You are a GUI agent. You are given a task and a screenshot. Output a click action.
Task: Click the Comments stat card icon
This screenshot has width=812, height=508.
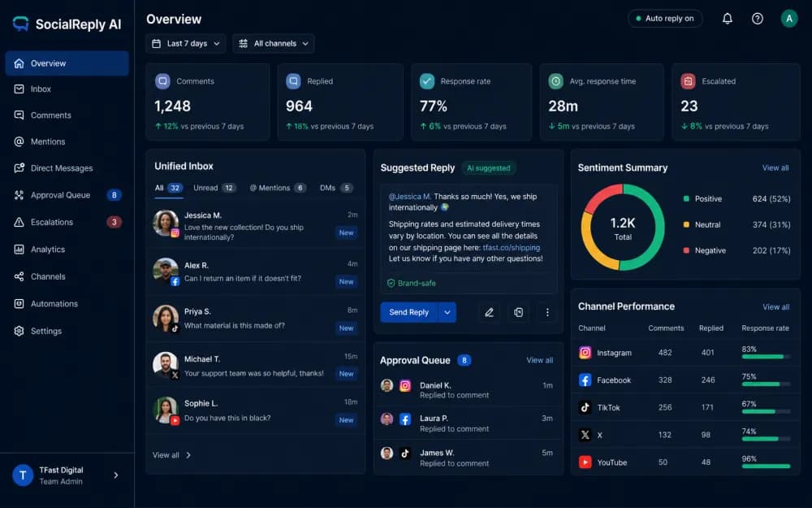162,81
